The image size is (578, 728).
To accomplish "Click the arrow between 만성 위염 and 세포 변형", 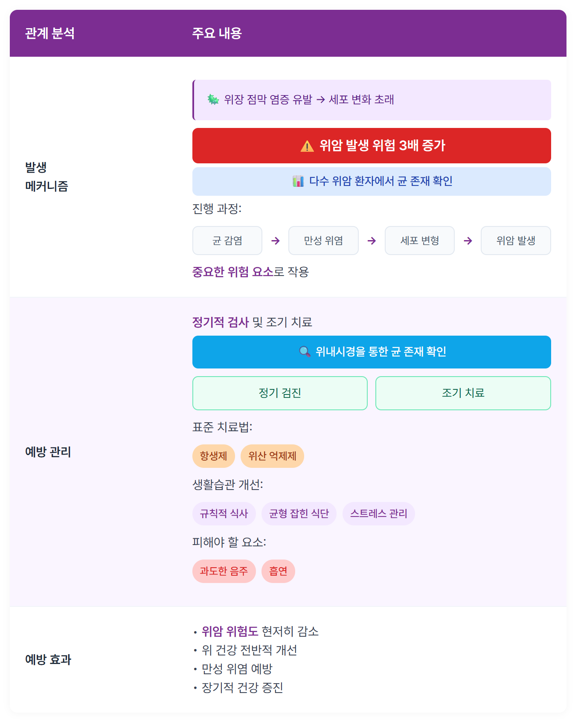I will point(372,241).
